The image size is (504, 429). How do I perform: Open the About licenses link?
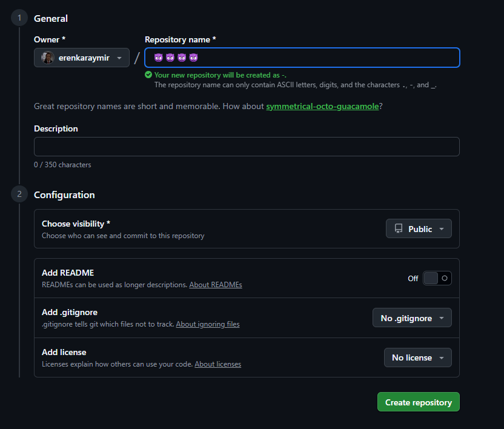coord(218,364)
